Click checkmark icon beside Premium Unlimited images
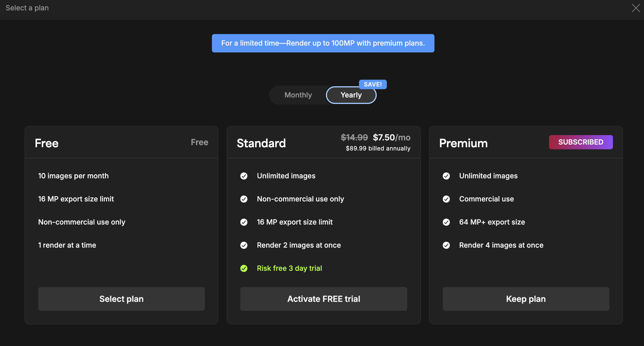Screen dimensions: 644x346 pos(446,176)
